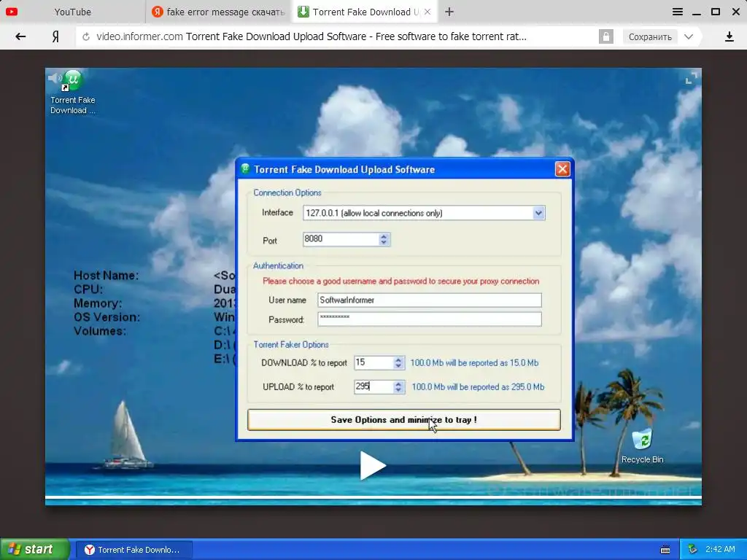Open the Windows start menu
747x560 pixels.
pyautogui.click(x=35, y=550)
